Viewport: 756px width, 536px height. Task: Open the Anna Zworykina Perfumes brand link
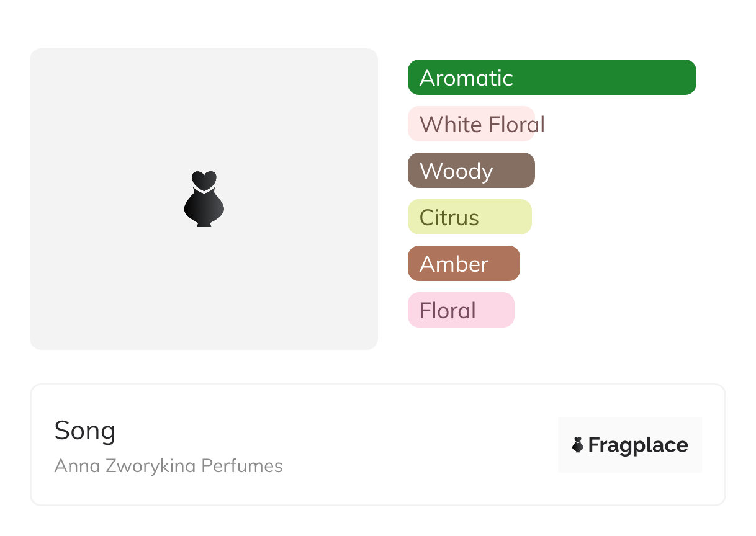[168, 466]
